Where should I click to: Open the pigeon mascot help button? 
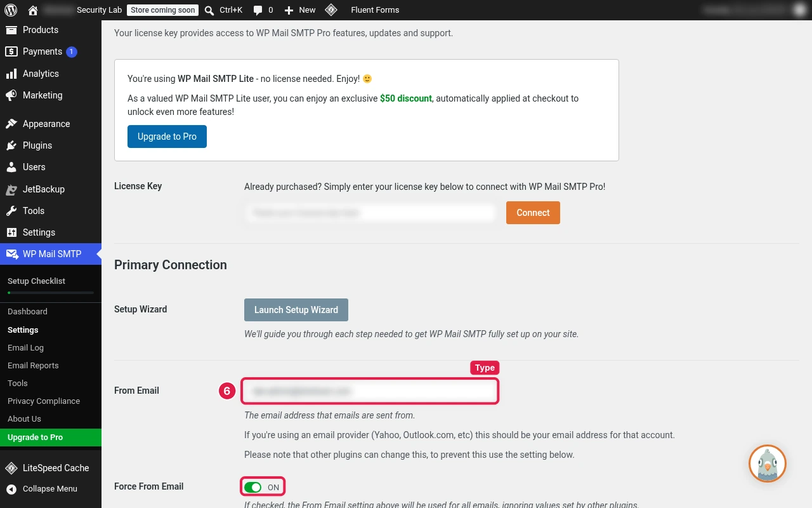click(768, 464)
